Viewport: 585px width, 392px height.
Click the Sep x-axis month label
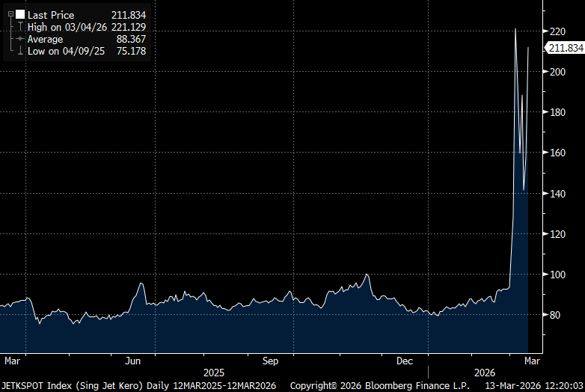click(x=270, y=361)
